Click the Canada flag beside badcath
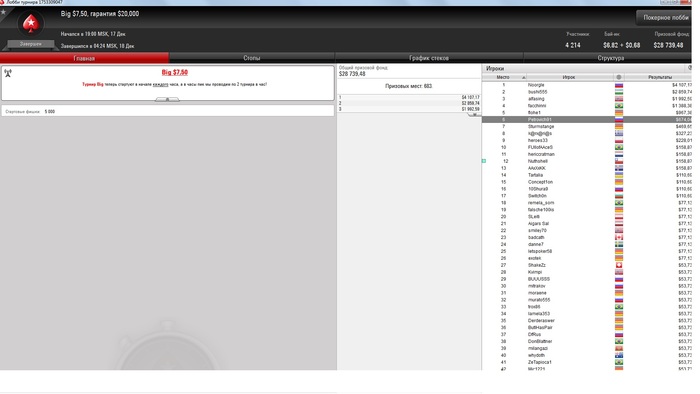The width and height of the screenshot is (700, 394). click(x=619, y=237)
